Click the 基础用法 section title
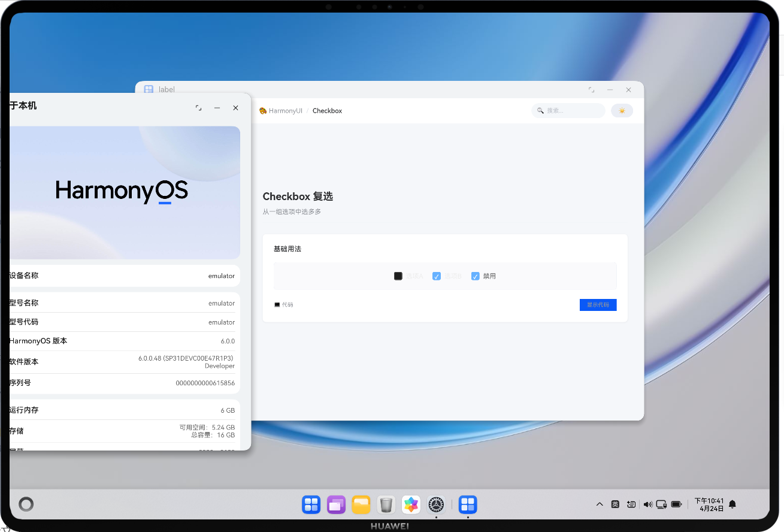The width and height of the screenshot is (784, 532). (x=287, y=249)
